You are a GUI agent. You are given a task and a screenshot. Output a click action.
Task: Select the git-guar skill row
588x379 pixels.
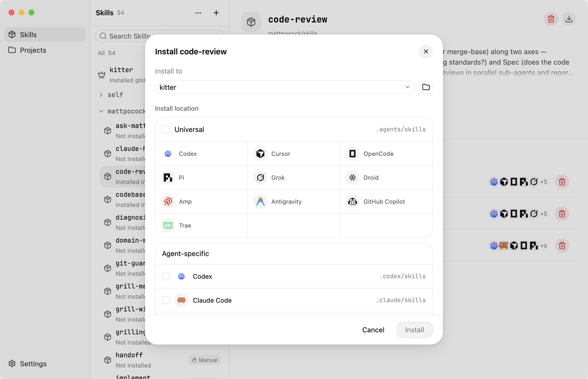(123, 268)
